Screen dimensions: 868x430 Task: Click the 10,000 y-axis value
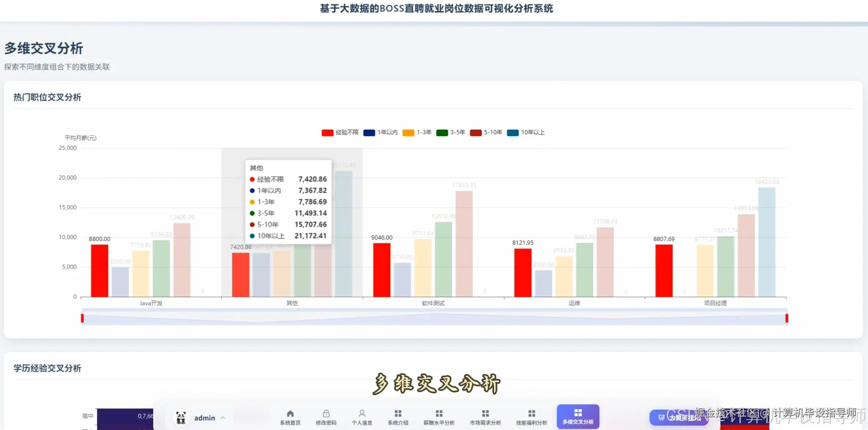68,237
